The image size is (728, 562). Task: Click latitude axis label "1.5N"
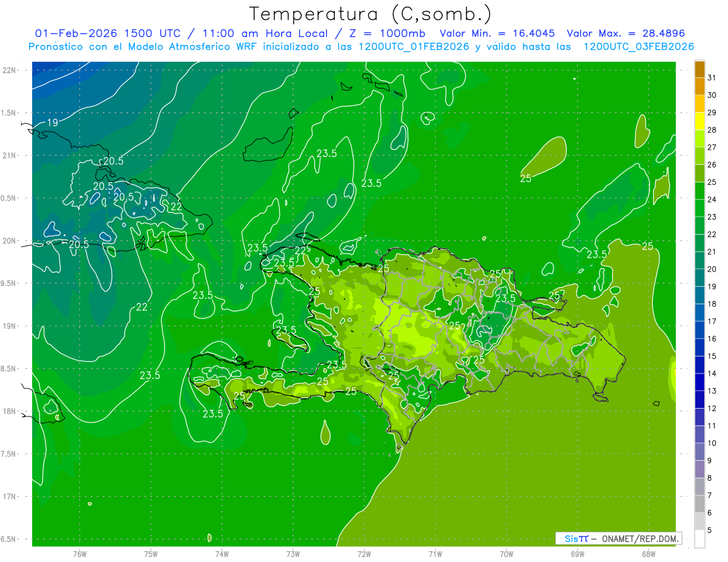tap(9, 113)
